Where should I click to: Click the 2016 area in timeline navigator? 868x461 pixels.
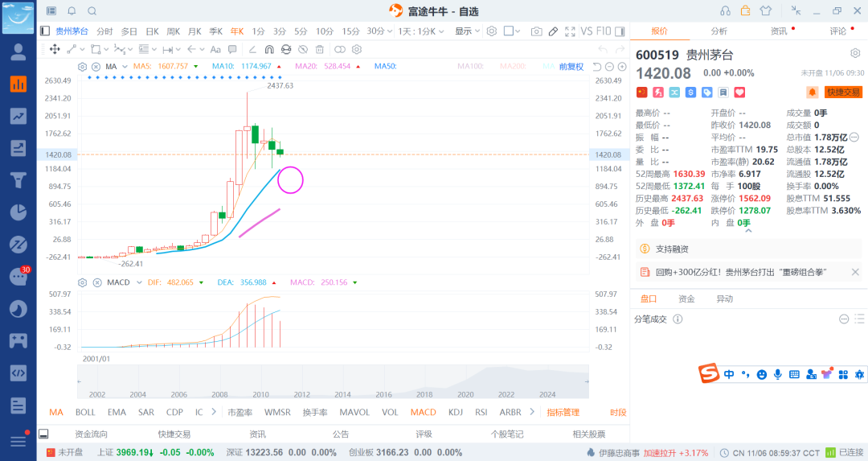pos(383,394)
